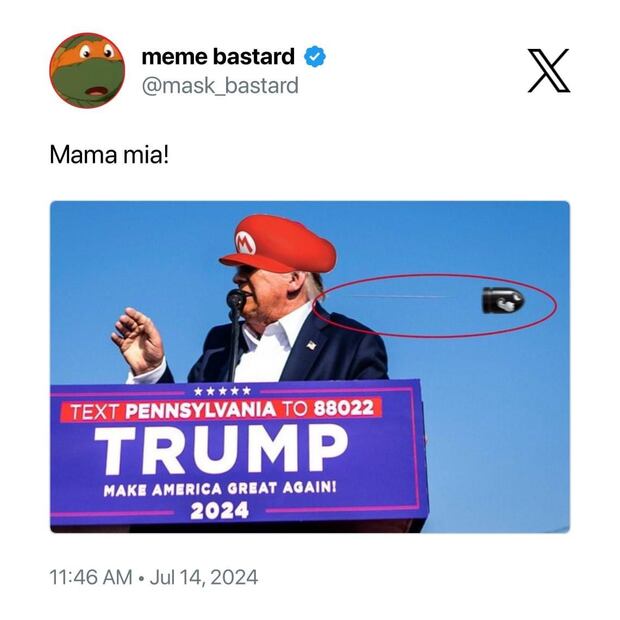Click the red Mario cap in image
The height and width of the screenshot is (620, 620).
coord(278,244)
